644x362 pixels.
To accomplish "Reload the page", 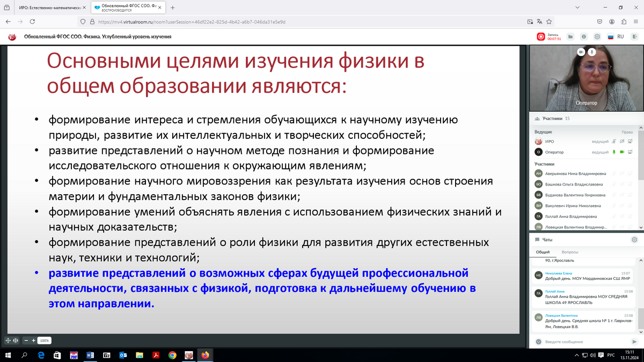I will (33, 22).
